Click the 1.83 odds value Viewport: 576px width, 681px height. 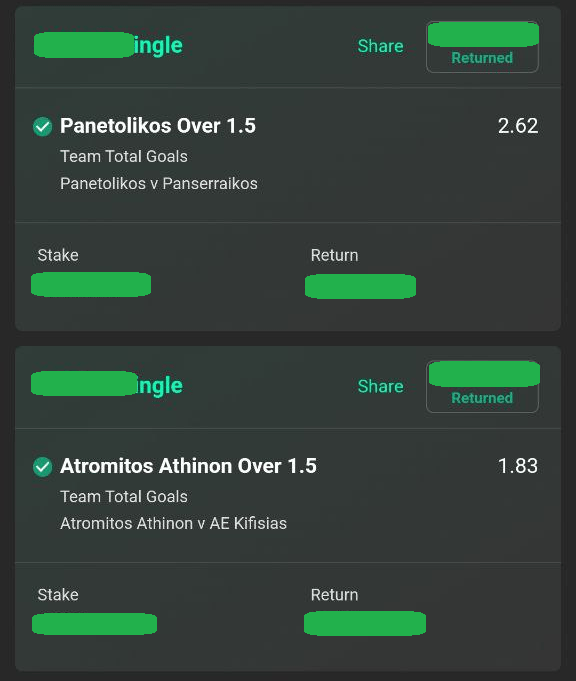click(x=518, y=466)
